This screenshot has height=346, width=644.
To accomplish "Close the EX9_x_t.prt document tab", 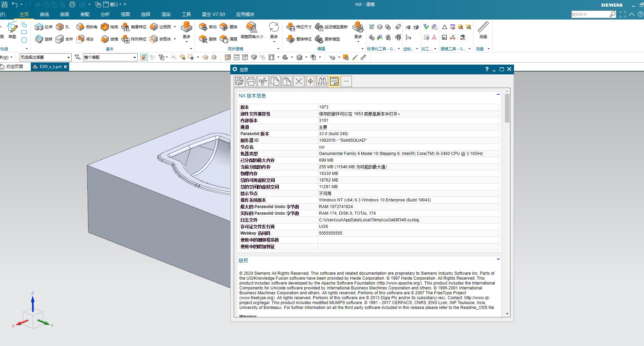I will tap(65, 67).
